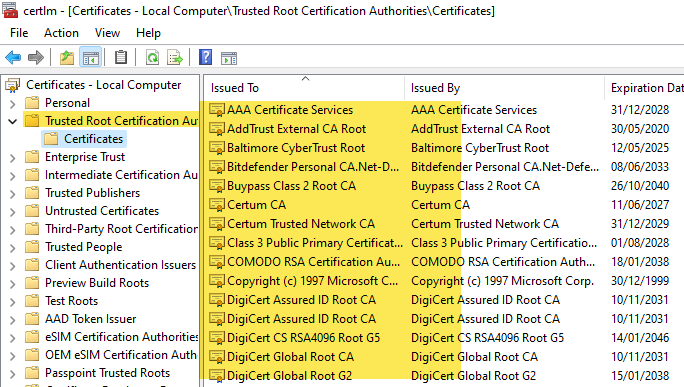The width and height of the screenshot is (684, 387).
Task: Click Issued By cell Certum CA
Action: click(441, 205)
